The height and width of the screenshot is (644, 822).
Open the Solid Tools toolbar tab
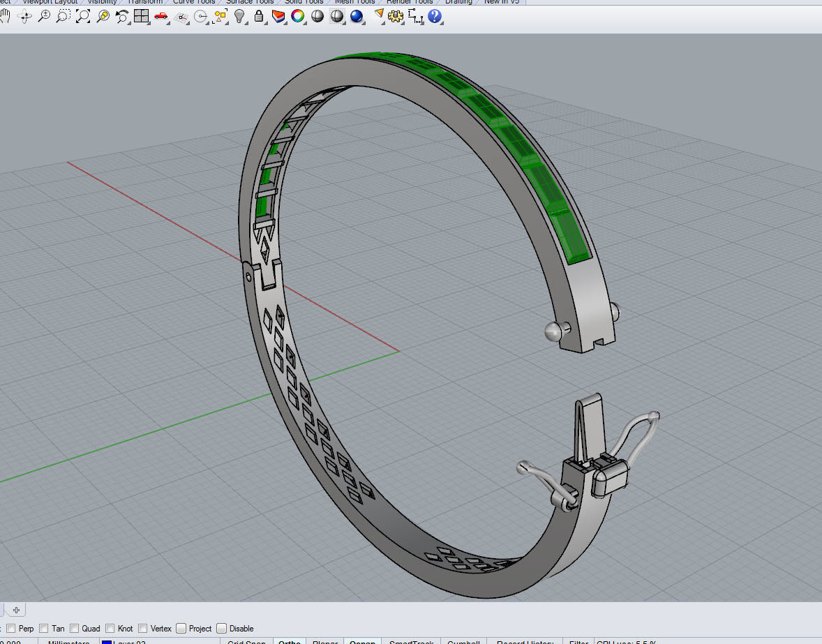click(x=304, y=2)
